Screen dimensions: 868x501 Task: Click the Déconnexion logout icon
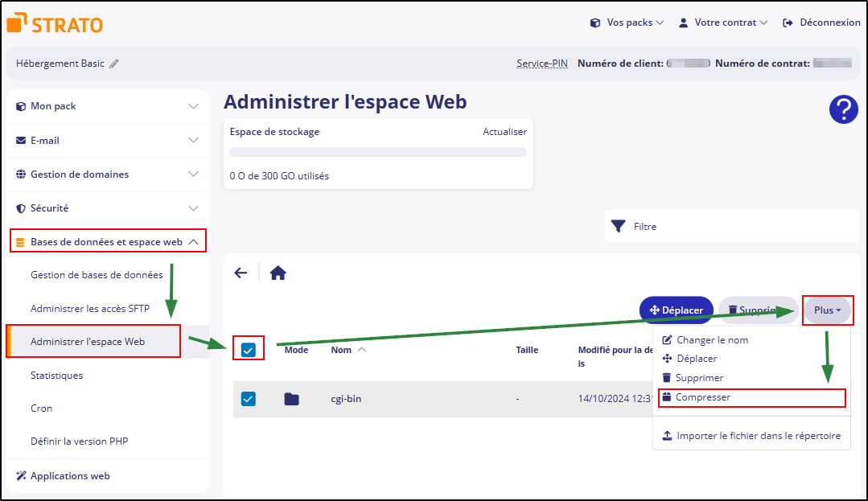coord(788,23)
